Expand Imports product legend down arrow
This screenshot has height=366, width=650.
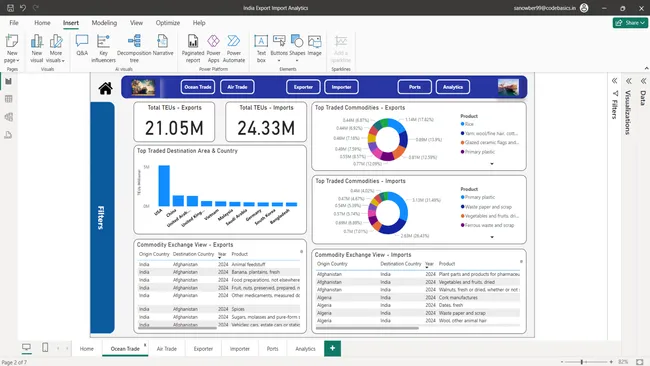coord(492,237)
